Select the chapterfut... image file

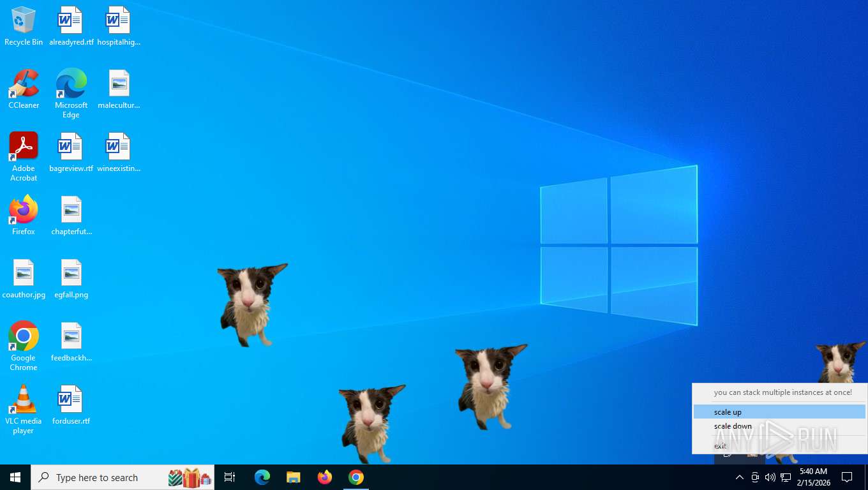(71, 216)
